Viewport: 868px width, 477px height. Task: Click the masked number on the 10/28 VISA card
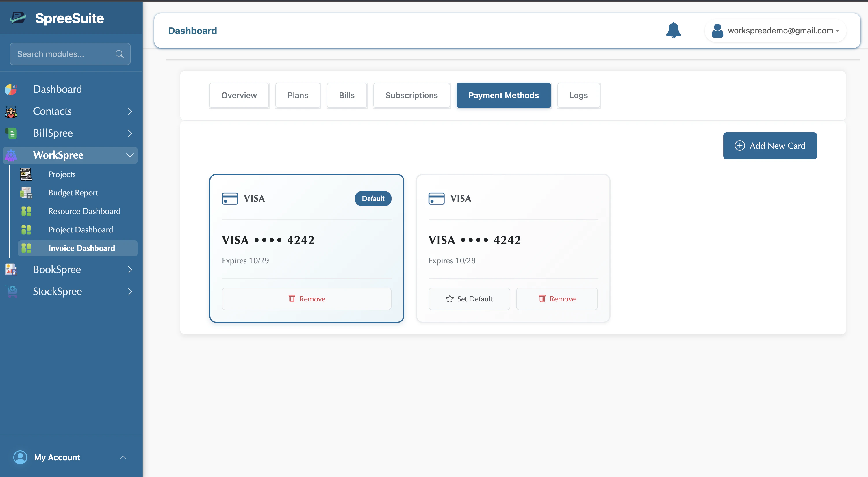475,240
